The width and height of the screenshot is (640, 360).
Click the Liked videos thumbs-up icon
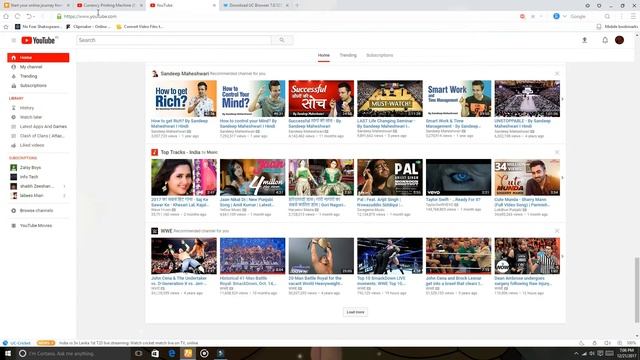point(13,145)
